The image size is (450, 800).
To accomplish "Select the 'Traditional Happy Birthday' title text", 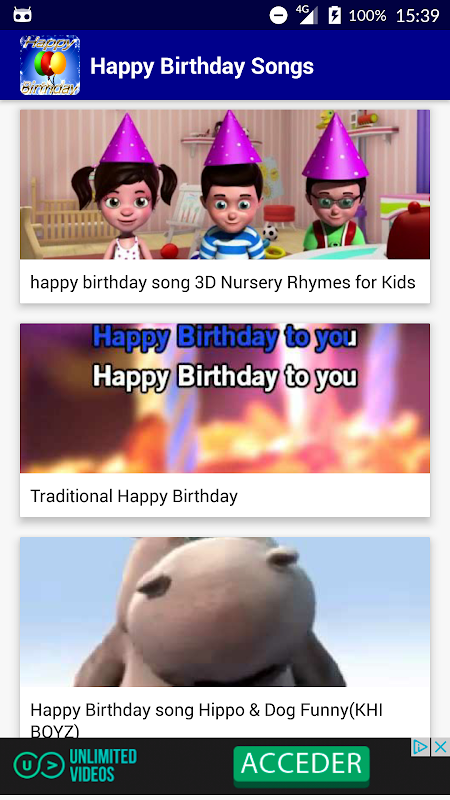I will (134, 496).
